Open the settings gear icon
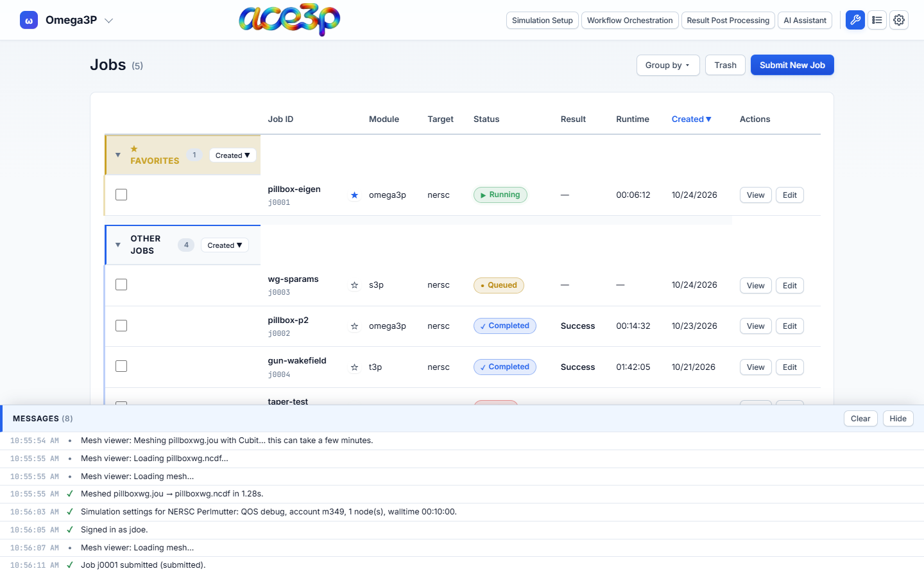Viewport: 924px width, 578px height. click(899, 20)
